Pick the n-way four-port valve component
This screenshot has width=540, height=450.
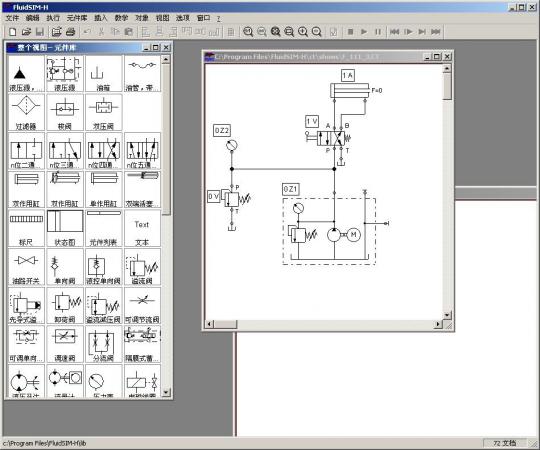pyautogui.click(x=103, y=151)
